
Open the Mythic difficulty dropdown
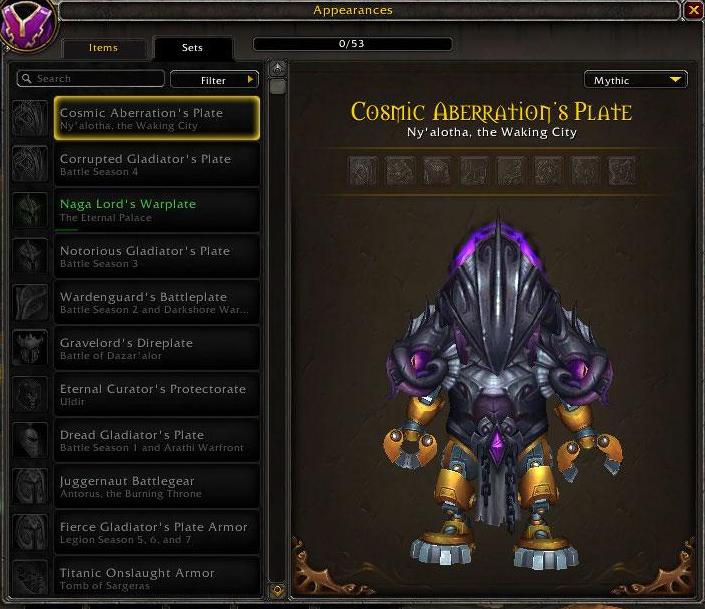pyautogui.click(x=635, y=80)
